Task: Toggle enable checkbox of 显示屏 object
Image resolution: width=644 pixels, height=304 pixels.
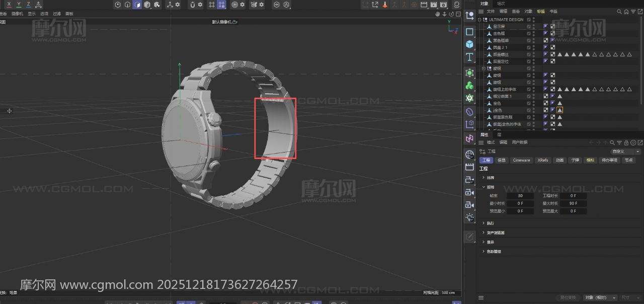Action: tap(529, 26)
